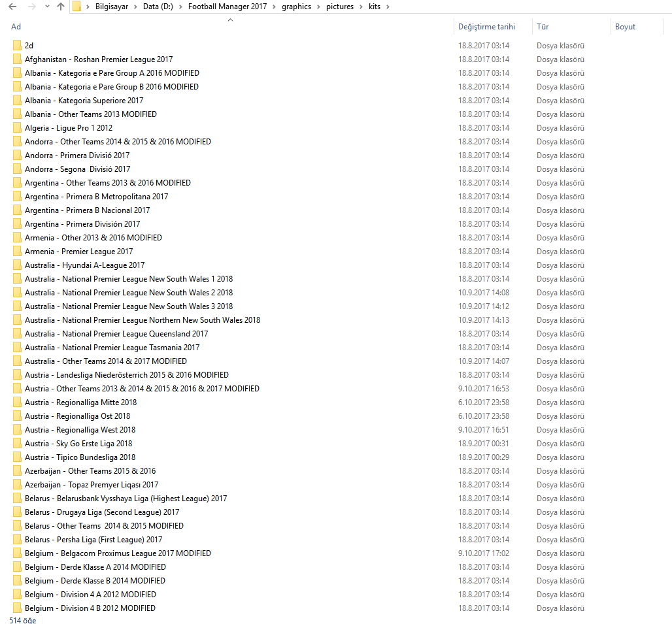
Task: Jump to Football Manager 2017 breadcrumb
Action: (227, 7)
